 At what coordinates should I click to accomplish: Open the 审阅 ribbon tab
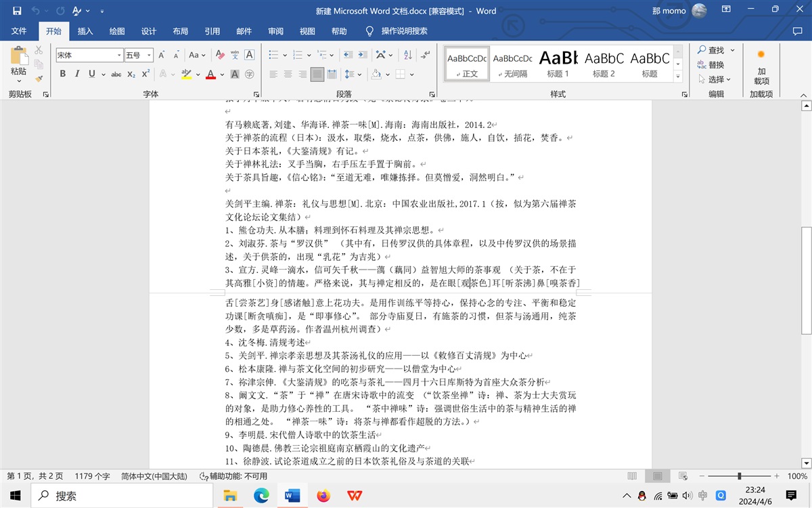point(275,31)
